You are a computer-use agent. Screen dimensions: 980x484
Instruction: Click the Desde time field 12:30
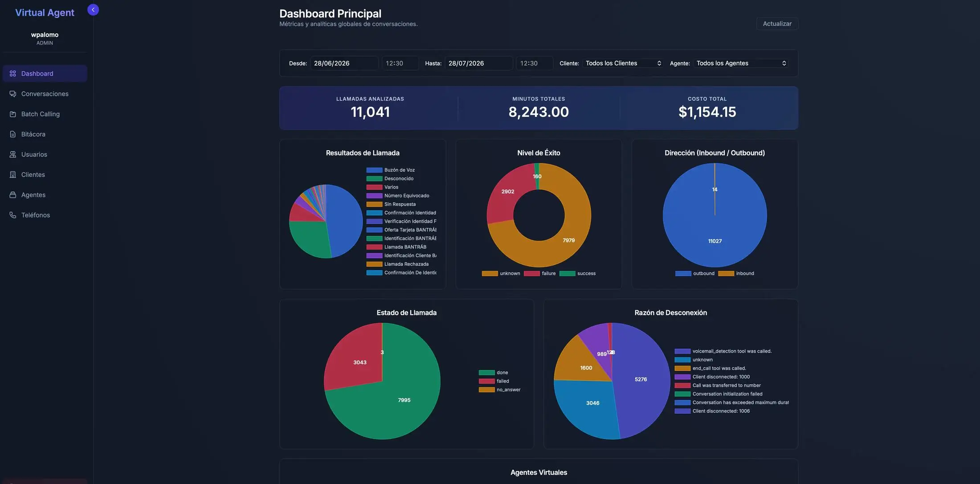[x=400, y=63]
